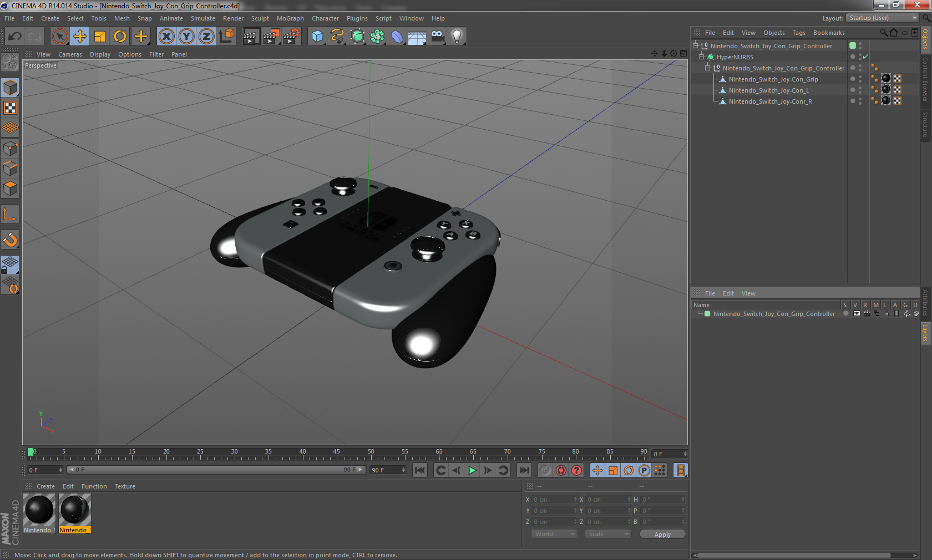This screenshot has width=932, height=560.
Task: Switch to Model mode
Action: tap(10, 88)
